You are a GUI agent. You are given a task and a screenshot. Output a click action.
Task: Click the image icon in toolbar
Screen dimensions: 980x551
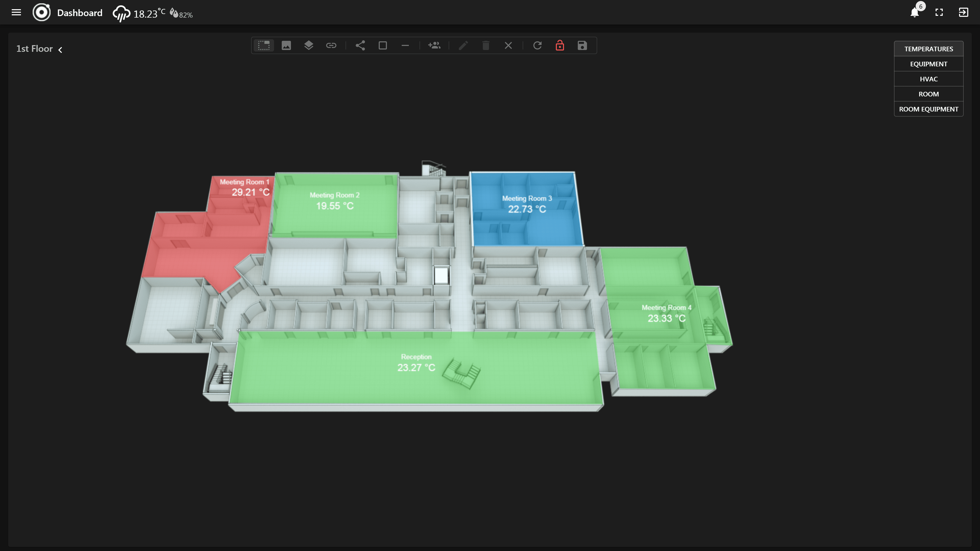point(286,46)
